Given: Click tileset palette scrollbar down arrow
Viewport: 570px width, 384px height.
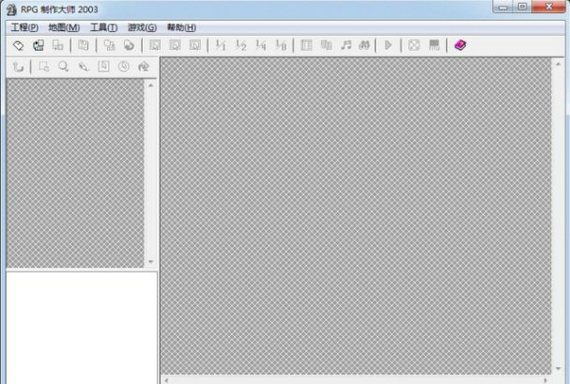Looking at the screenshot, I should 151,261.
